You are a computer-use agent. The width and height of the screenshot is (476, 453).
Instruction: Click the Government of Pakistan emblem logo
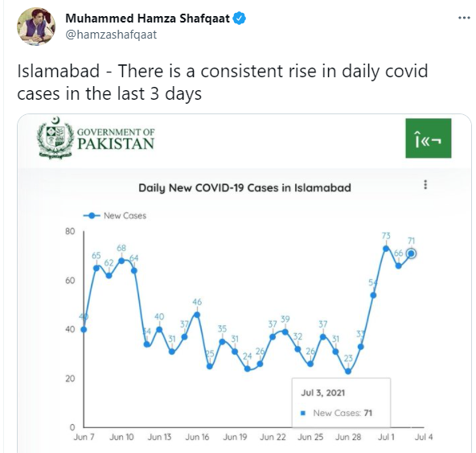pos(55,138)
